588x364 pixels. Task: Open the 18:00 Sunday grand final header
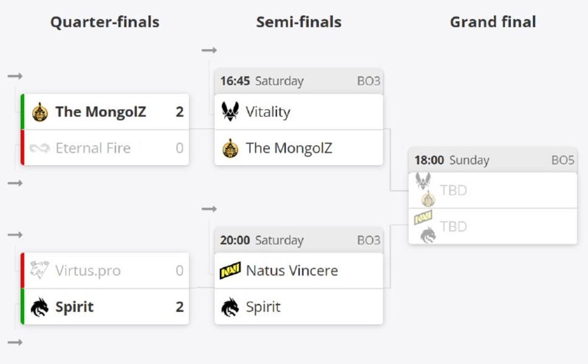(x=493, y=160)
